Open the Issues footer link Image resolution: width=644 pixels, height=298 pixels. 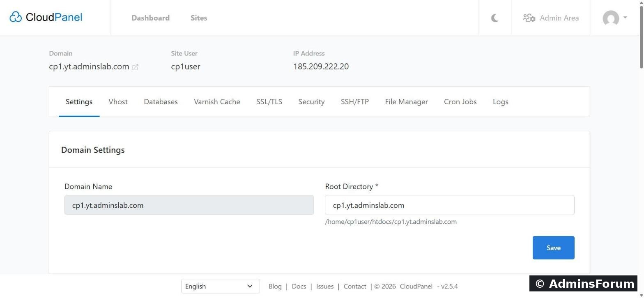pyautogui.click(x=325, y=287)
